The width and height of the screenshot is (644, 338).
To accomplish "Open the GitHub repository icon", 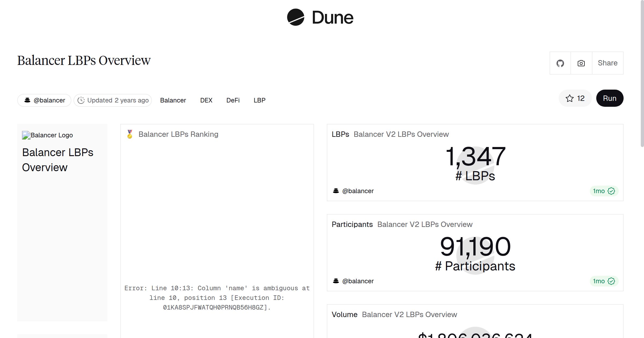I will point(560,63).
